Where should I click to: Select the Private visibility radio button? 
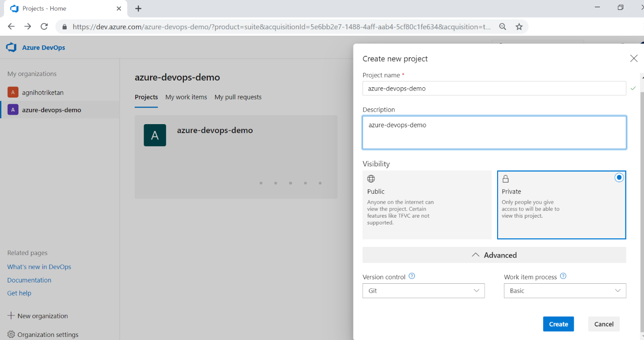pos(619,177)
